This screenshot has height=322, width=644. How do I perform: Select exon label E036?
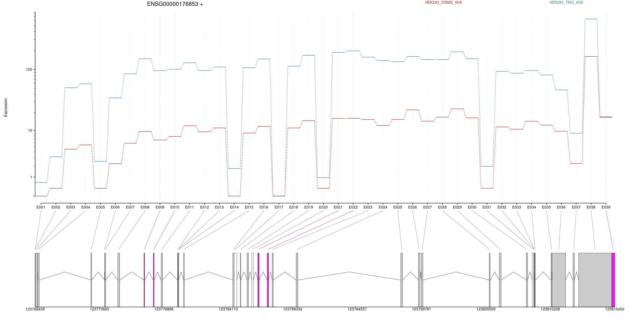561,207
